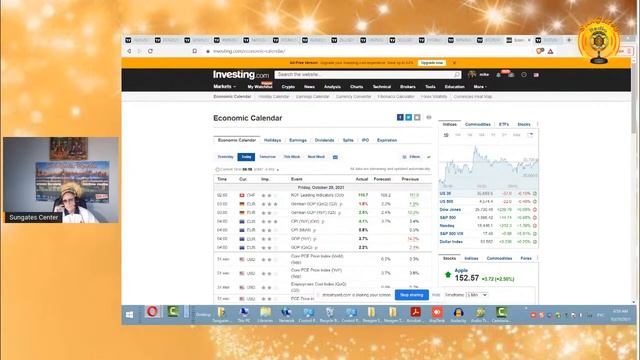Open the Technical menu
This screenshot has width=640, height=360.
pos(382,87)
